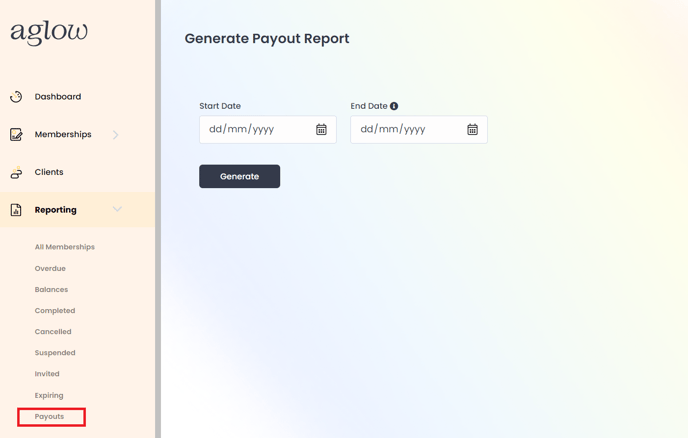Select the Balances report link
This screenshot has height=438, width=688.
[51, 289]
